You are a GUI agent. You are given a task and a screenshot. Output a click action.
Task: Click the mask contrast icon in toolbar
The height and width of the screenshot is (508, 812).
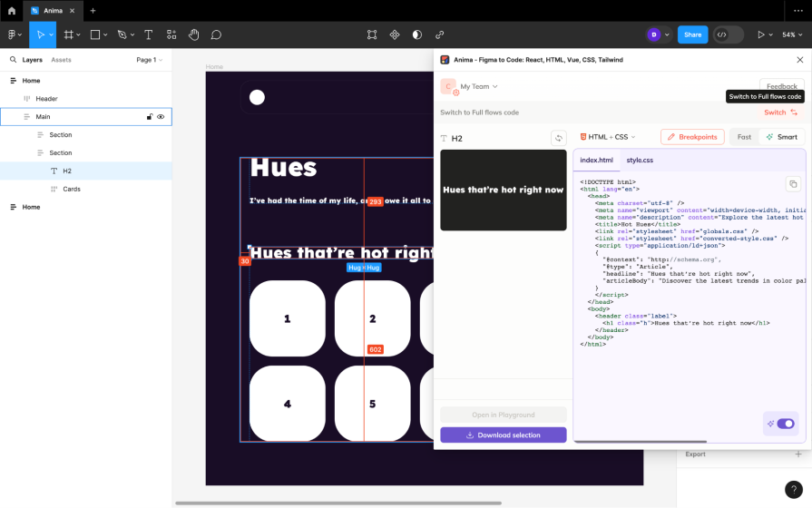click(x=416, y=34)
